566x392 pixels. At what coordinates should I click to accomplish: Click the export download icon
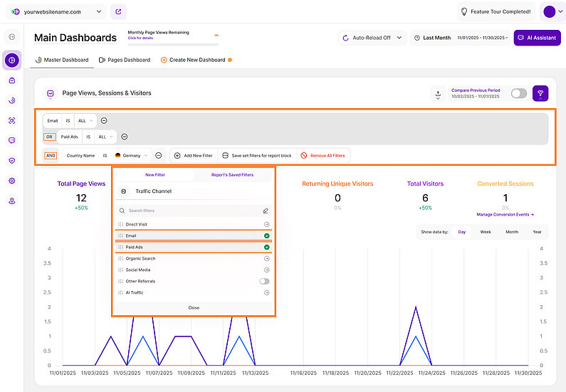click(x=437, y=94)
